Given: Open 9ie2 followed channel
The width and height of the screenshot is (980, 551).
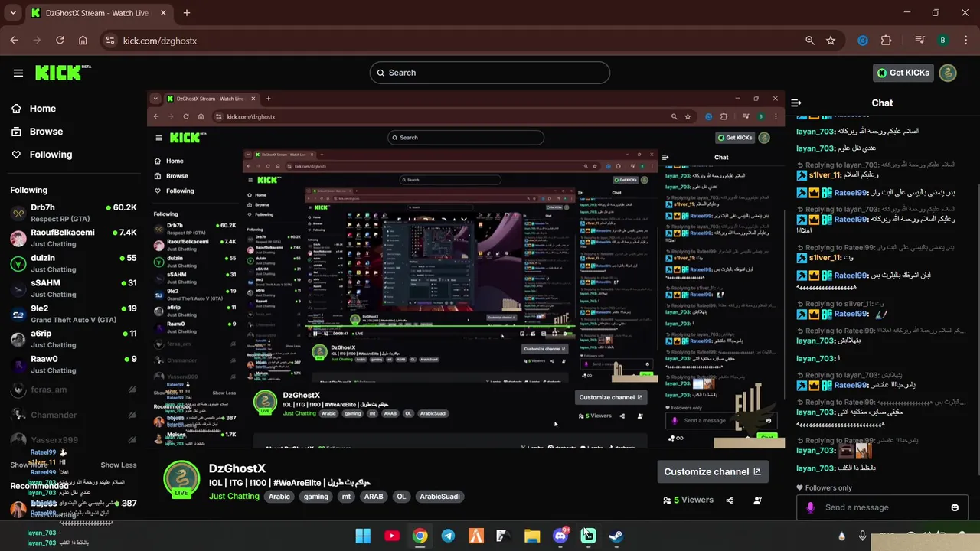Looking at the screenshot, I should (x=73, y=314).
